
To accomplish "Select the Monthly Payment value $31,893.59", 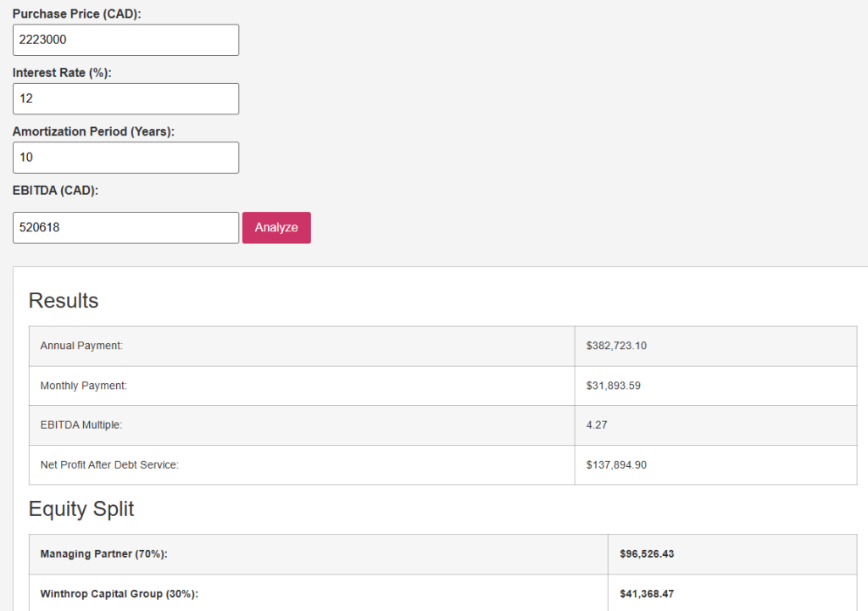I will click(613, 386).
